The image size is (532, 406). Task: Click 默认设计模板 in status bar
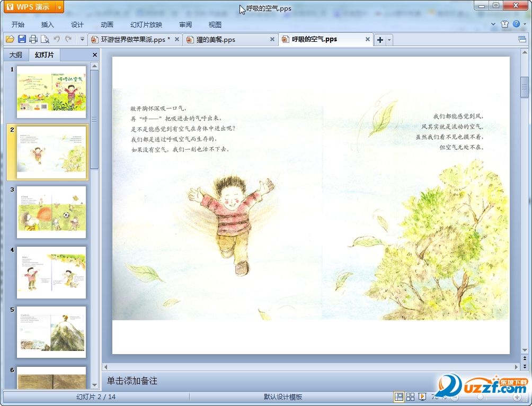282,397
